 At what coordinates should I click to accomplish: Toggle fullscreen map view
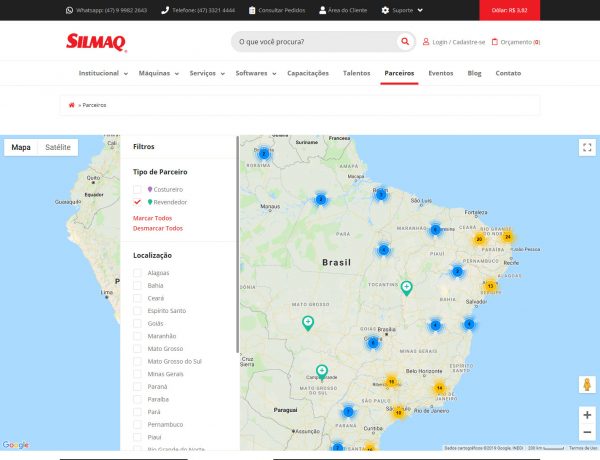tap(587, 147)
